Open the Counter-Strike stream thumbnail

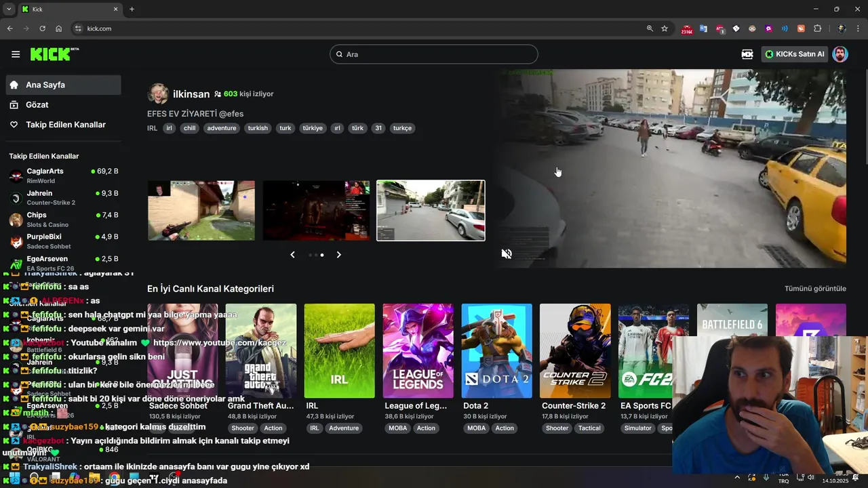[x=201, y=210]
